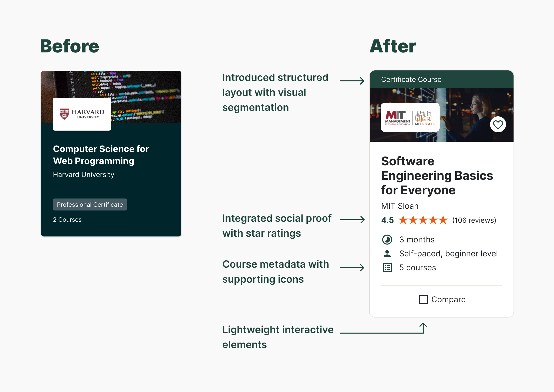
Task: Click the 2 Courses label
Action: [67, 220]
